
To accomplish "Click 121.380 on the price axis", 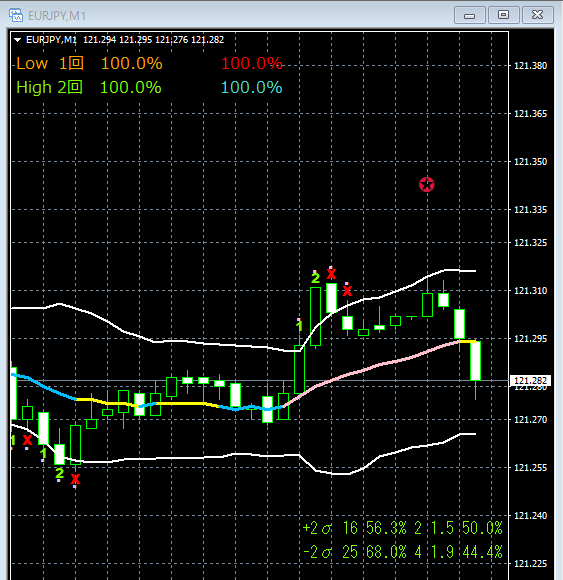I will (530, 66).
